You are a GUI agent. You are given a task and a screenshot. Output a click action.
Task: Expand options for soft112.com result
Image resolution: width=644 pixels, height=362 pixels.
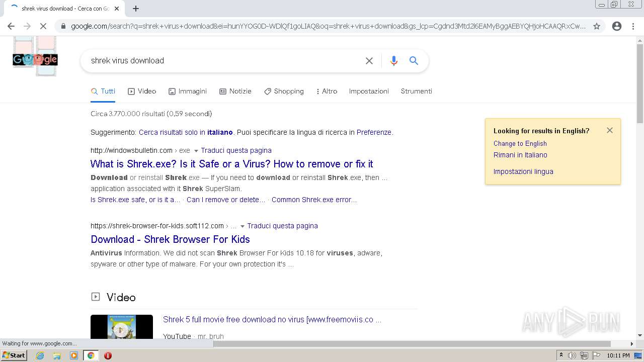point(243,226)
